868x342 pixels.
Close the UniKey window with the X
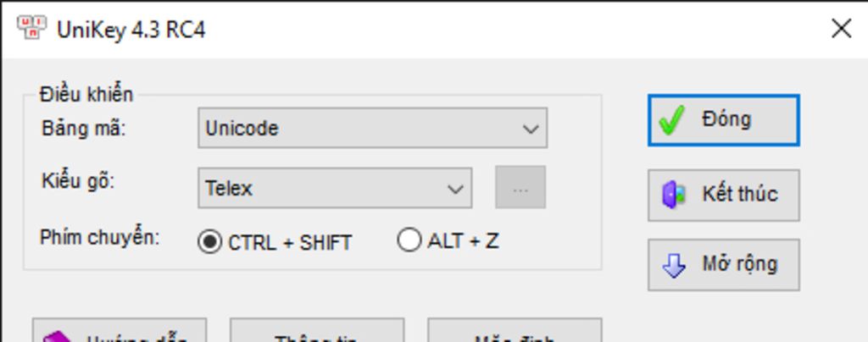(842, 28)
